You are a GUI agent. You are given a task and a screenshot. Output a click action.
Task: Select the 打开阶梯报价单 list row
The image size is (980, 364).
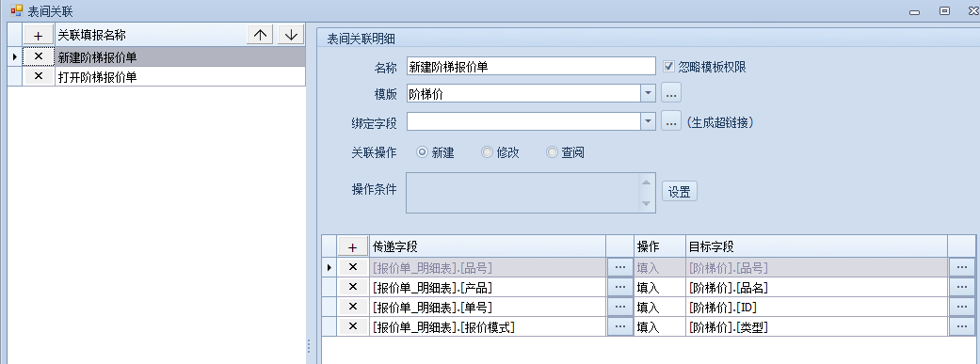click(x=180, y=77)
